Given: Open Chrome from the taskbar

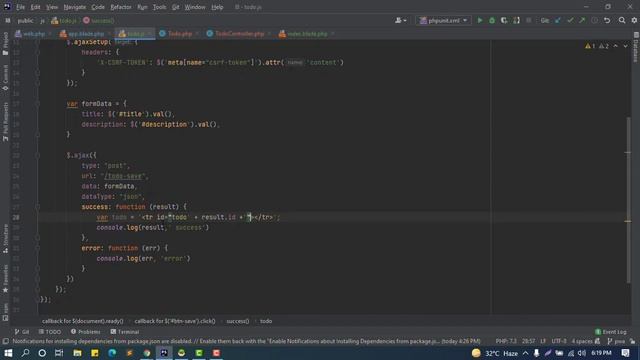Looking at the screenshot, I should click(147, 353).
